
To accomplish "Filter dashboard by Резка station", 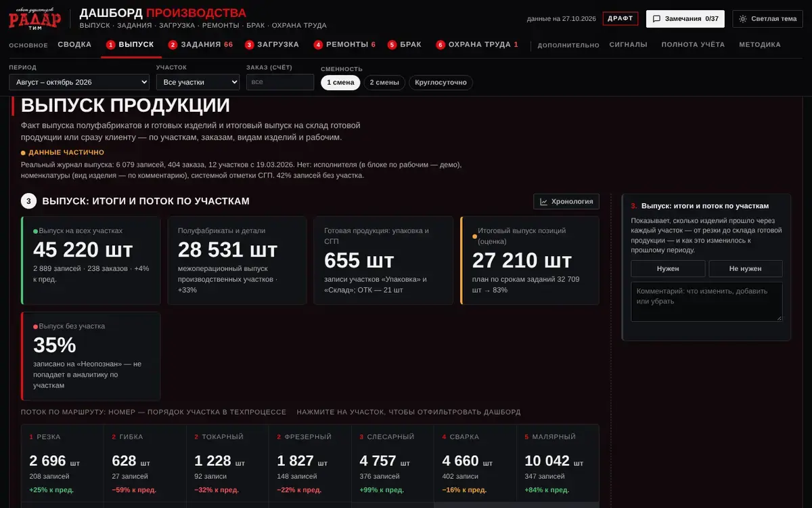I will pyautogui.click(x=62, y=464).
